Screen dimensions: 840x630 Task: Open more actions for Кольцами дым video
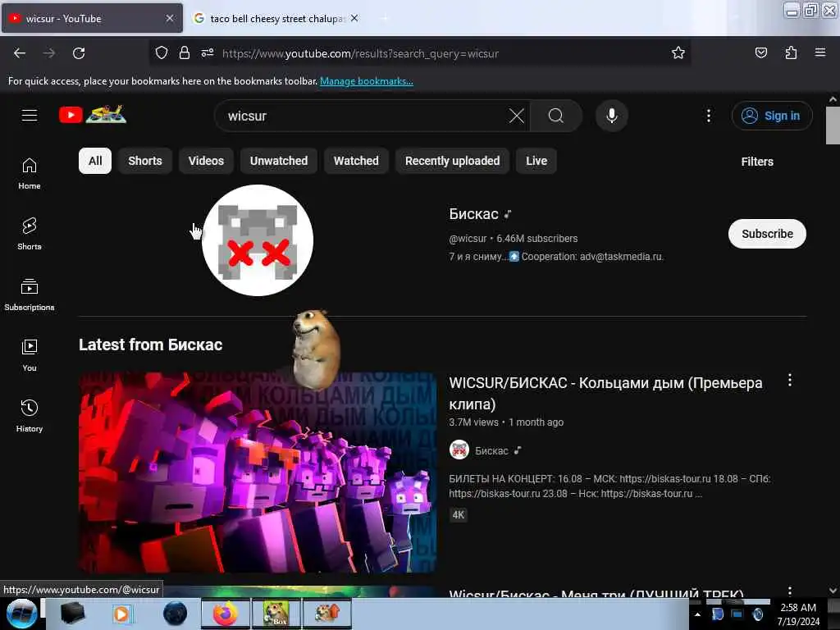pos(790,381)
